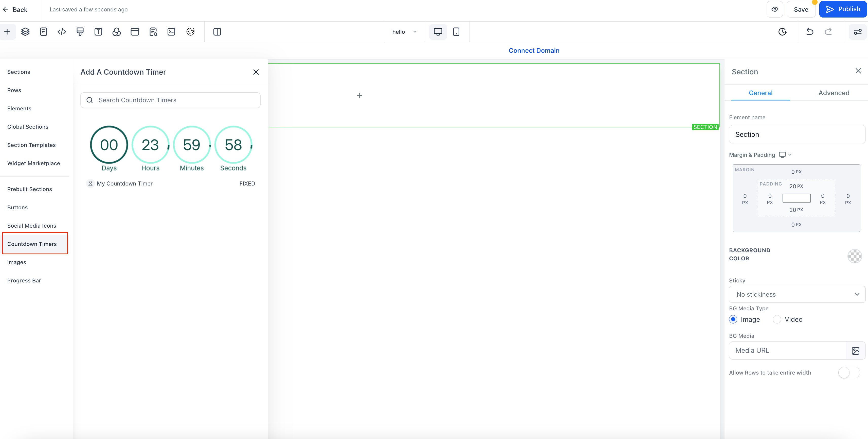Open version history clock icon
This screenshot has height=439, width=868.
tap(782, 32)
